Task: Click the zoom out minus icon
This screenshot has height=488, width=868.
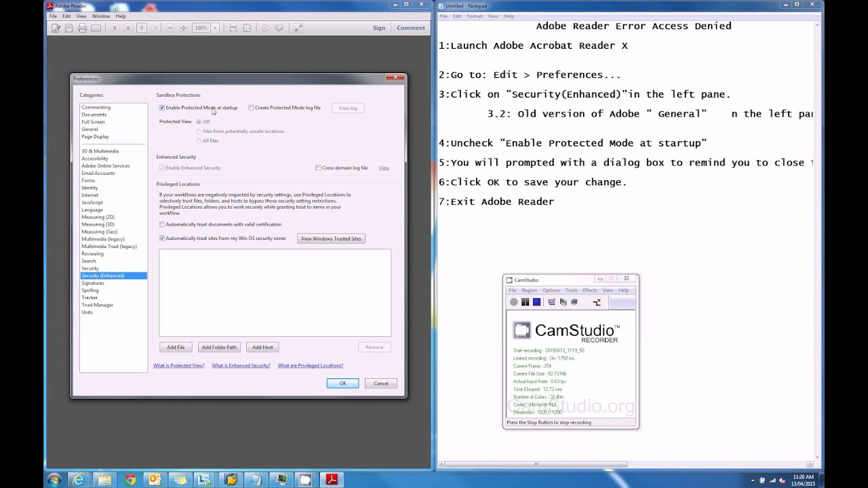Action: 170,28
